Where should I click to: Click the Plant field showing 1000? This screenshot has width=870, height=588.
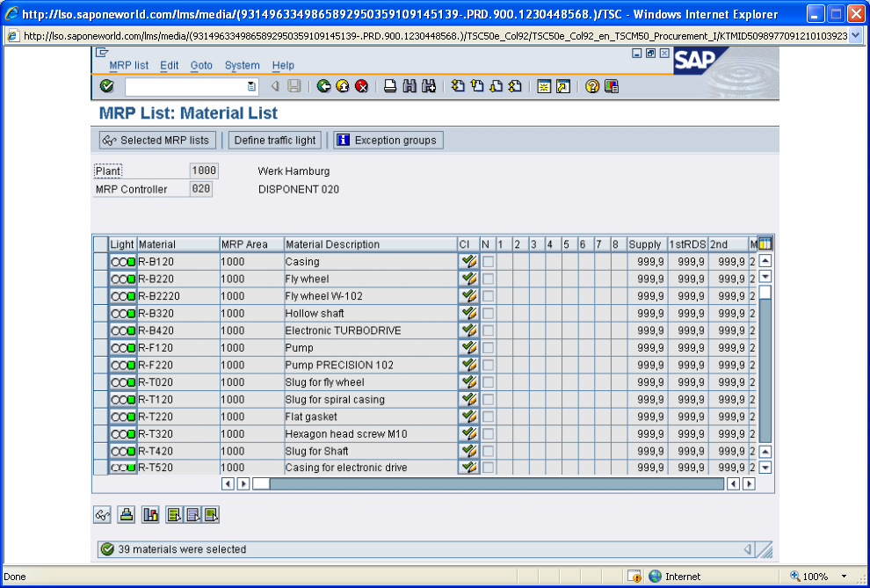click(204, 171)
